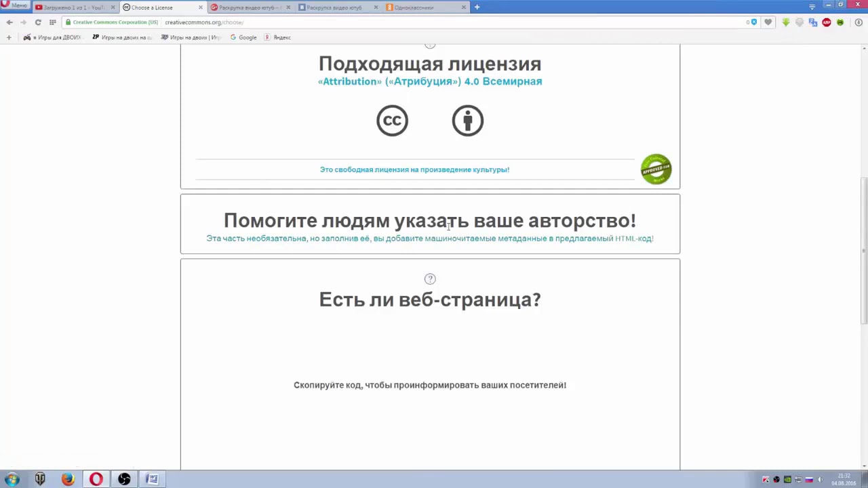Open the tab menu icon in title bar
The width and height of the screenshot is (868, 488).
[x=812, y=6]
